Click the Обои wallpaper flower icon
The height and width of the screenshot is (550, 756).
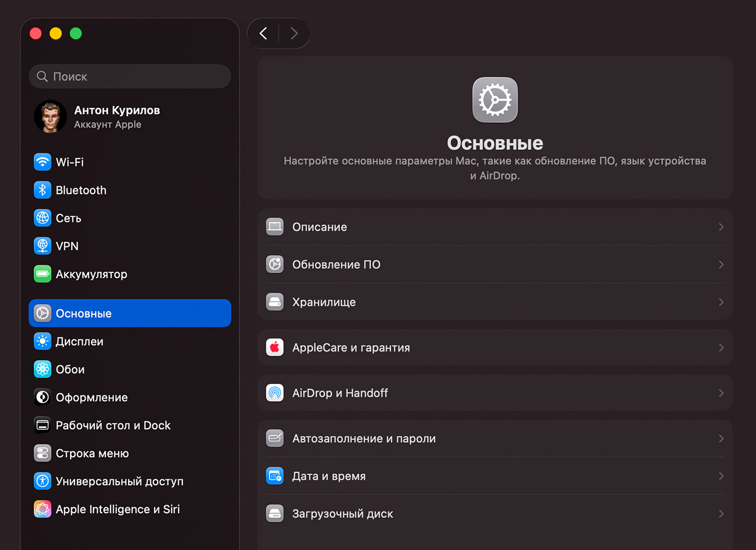point(43,369)
